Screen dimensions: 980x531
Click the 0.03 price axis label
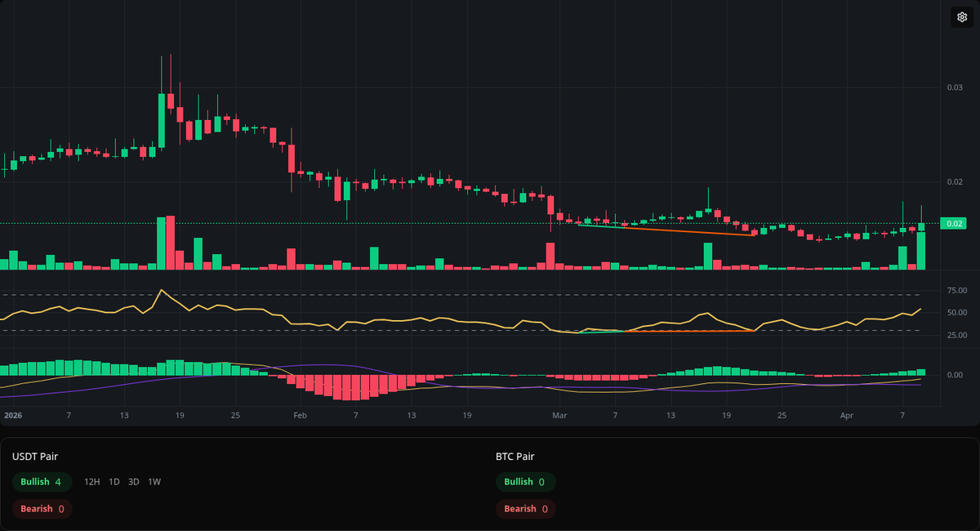[955, 87]
